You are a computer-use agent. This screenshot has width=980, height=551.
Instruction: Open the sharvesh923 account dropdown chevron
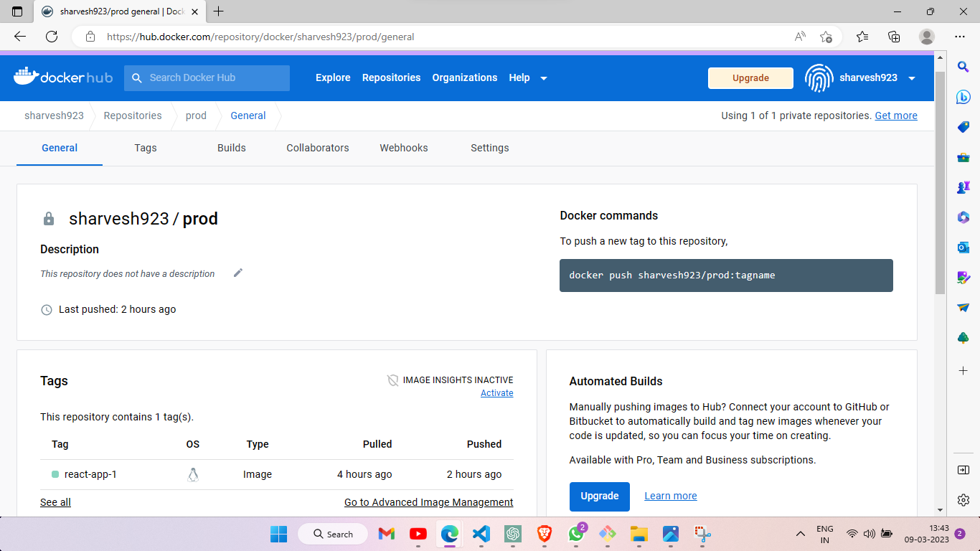(x=912, y=77)
